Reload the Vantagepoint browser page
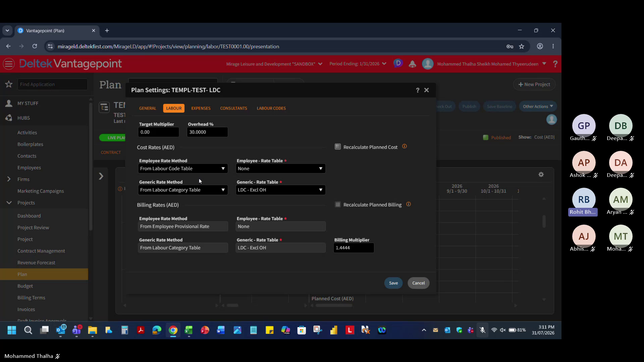The image size is (644, 362). click(35, 46)
